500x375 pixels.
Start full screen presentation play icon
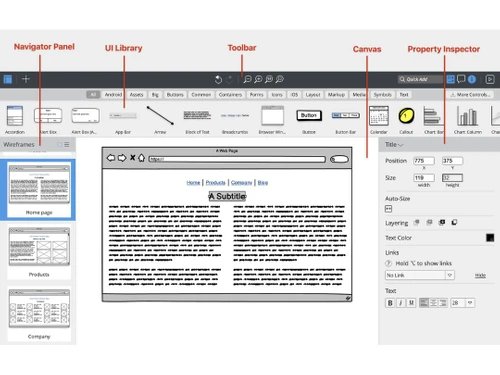[x=490, y=79]
